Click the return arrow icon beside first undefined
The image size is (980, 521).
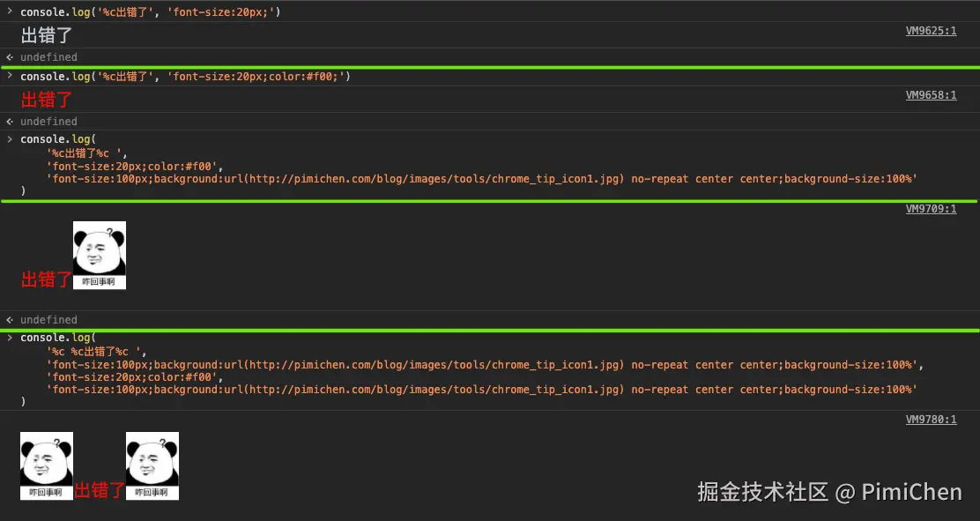coord(9,56)
